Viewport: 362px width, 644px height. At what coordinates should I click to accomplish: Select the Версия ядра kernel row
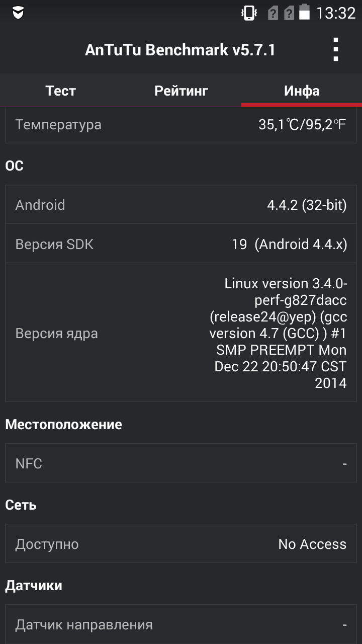[x=181, y=333]
